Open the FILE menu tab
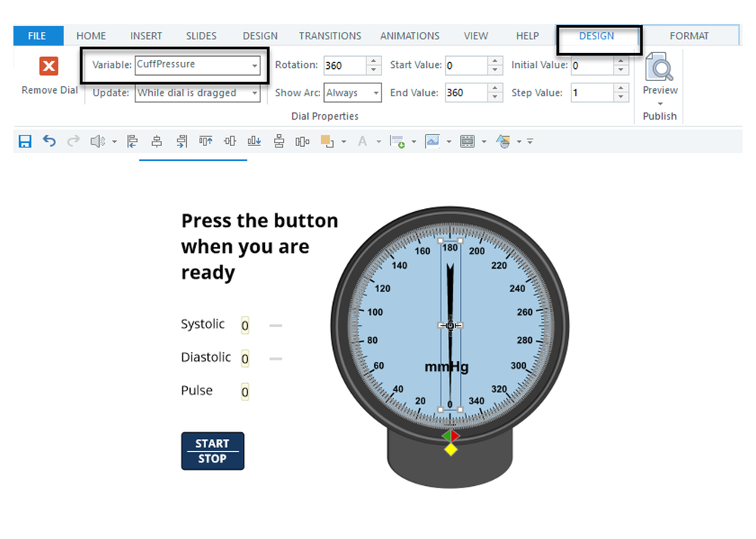756x539 pixels. point(37,36)
